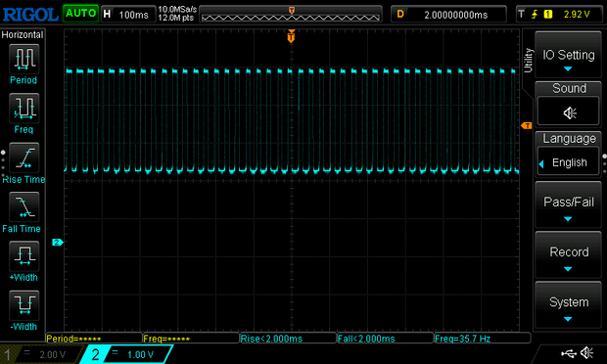Screen dimensions: 607x364
Task: Click the left page indicator dots beside Rise Time
Action: click(x=3, y=163)
